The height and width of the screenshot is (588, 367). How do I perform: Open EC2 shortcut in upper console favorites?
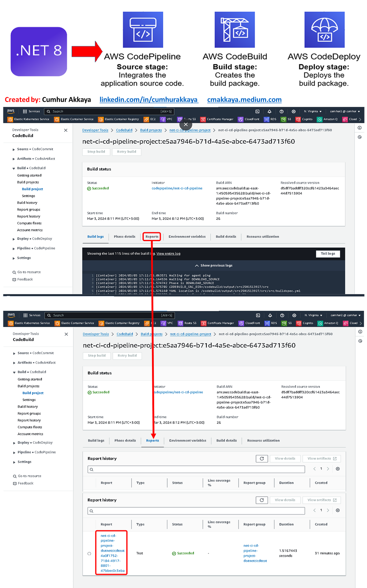pyautogui.click(x=150, y=119)
